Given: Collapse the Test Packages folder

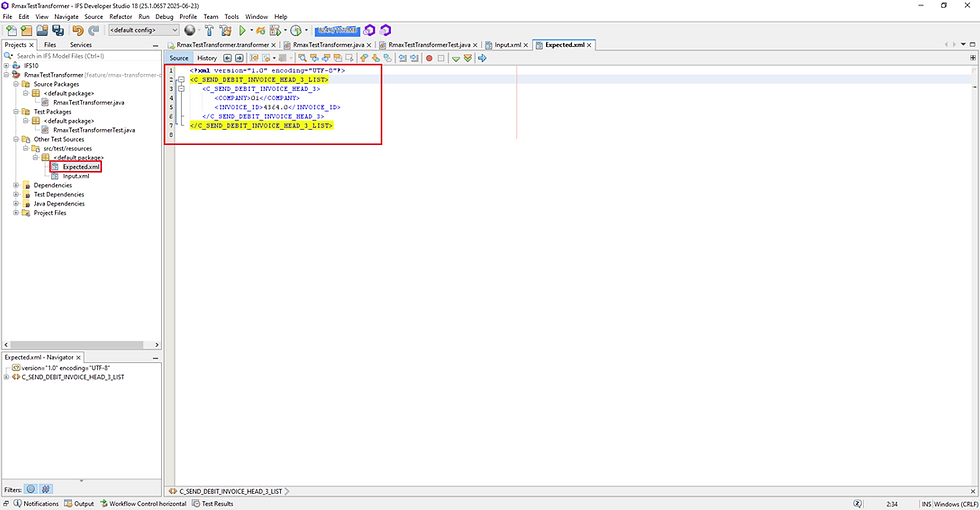Looking at the screenshot, I should (x=16, y=111).
